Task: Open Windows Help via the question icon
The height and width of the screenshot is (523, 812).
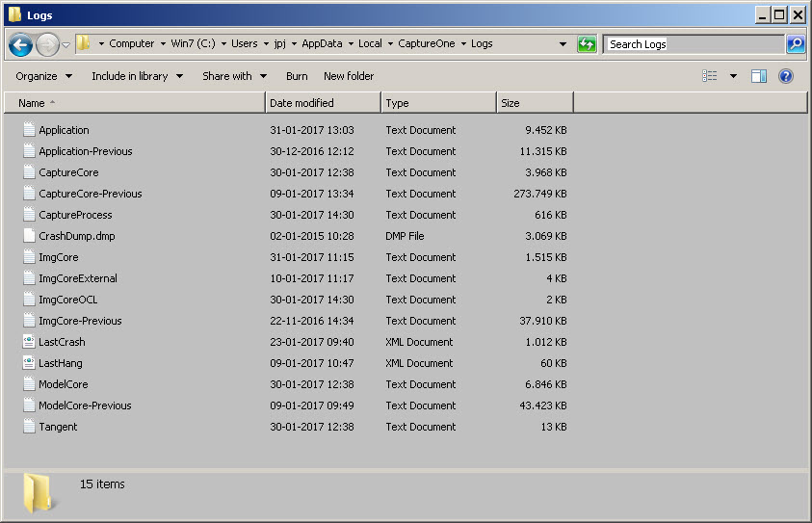Action: click(x=786, y=76)
